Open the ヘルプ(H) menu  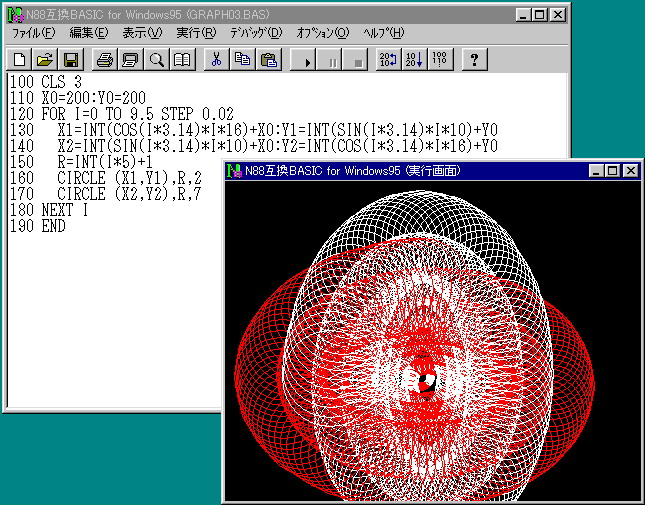[x=384, y=33]
